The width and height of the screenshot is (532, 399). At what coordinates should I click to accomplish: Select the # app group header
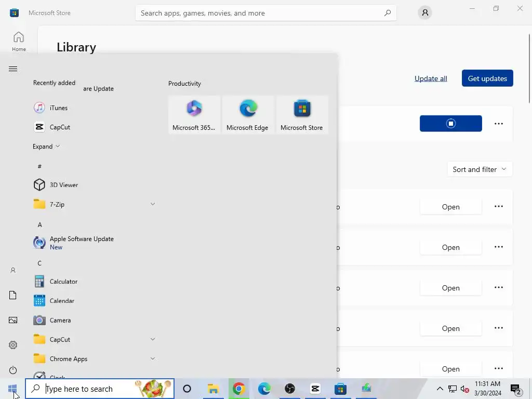click(39, 166)
